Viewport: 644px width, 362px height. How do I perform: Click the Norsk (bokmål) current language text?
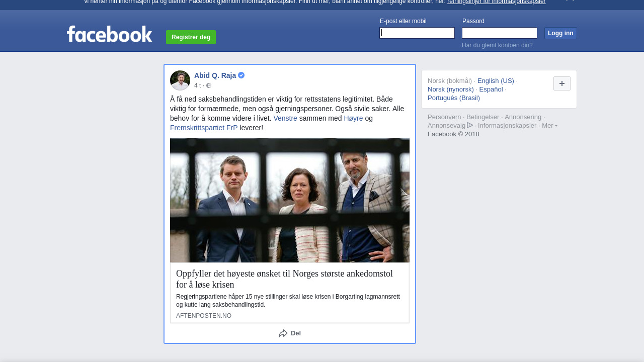point(450,80)
